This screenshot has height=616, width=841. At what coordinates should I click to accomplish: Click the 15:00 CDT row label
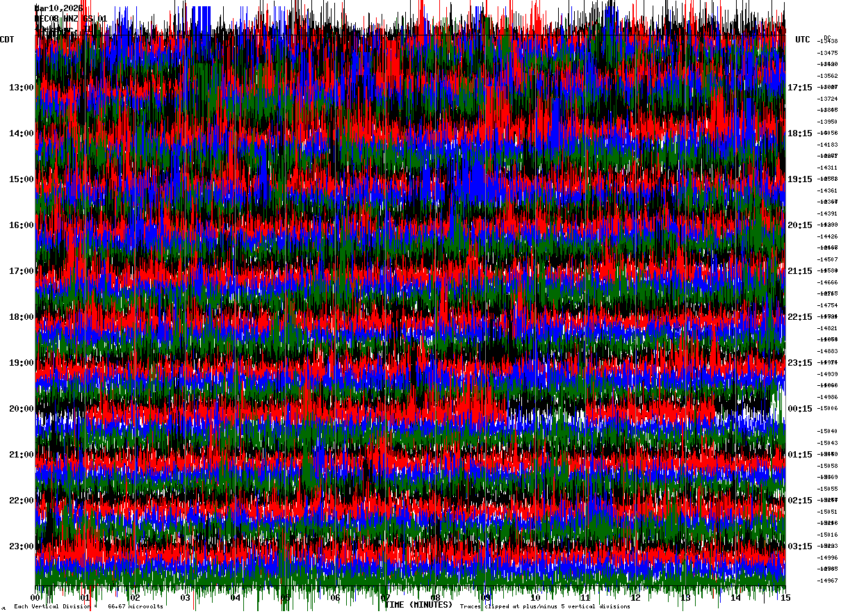tap(22, 179)
